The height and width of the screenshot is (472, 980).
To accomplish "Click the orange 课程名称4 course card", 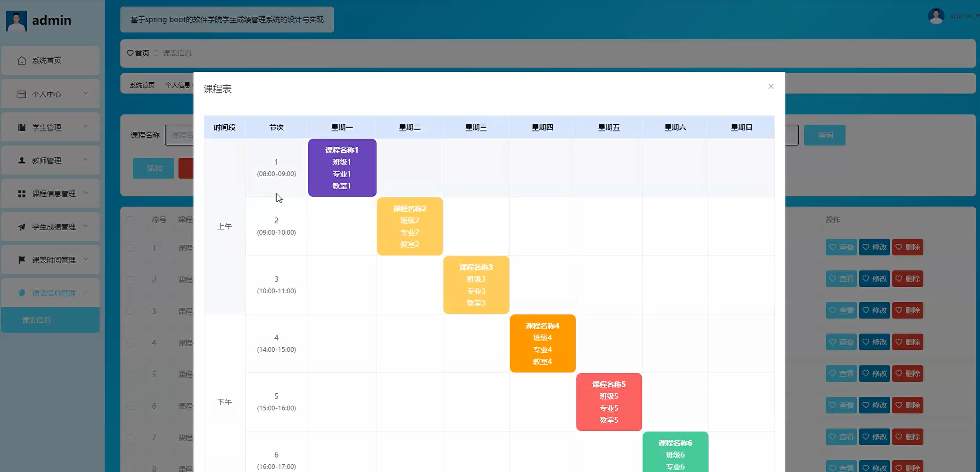I will [x=542, y=344].
